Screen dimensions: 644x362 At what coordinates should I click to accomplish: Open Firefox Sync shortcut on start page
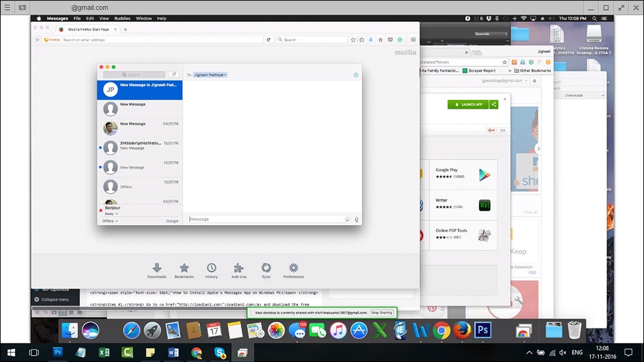[x=266, y=271]
